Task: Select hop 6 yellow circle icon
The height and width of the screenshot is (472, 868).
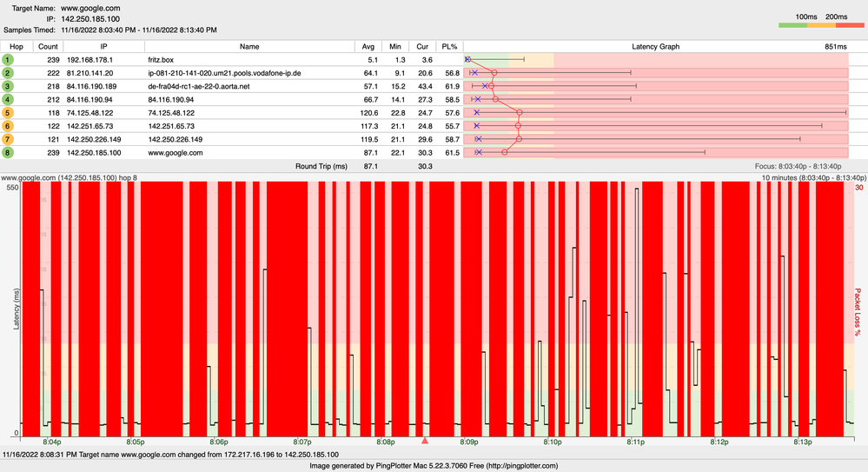Action: [7, 126]
